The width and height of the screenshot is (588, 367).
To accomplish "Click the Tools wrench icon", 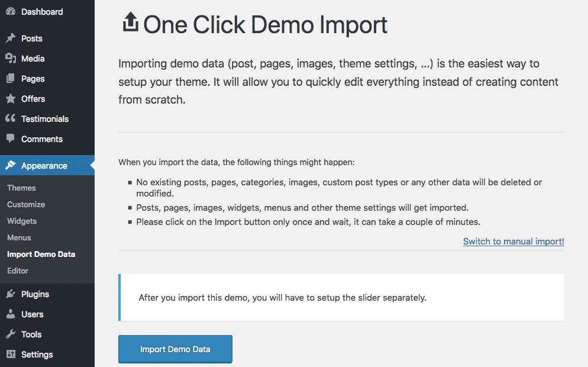I will point(11,334).
